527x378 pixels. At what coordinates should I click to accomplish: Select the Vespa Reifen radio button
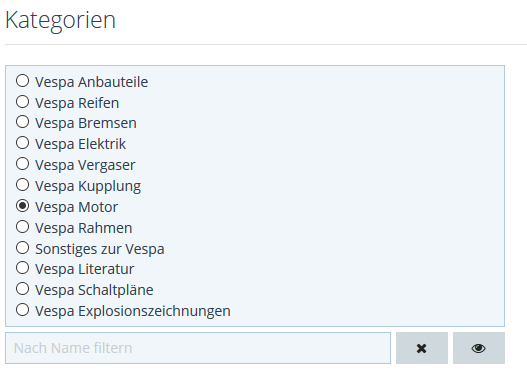click(23, 101)
